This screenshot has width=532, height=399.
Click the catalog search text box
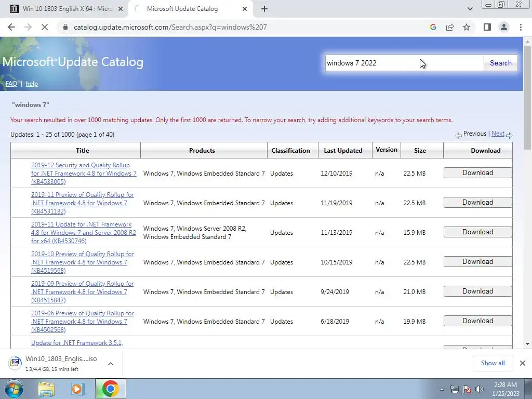(x=404, y=63)
